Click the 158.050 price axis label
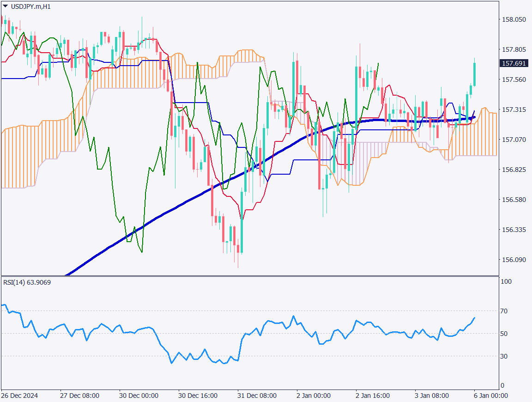Viewport: 532px width, 402px height. pyautogui.click(x=514, y=19)
